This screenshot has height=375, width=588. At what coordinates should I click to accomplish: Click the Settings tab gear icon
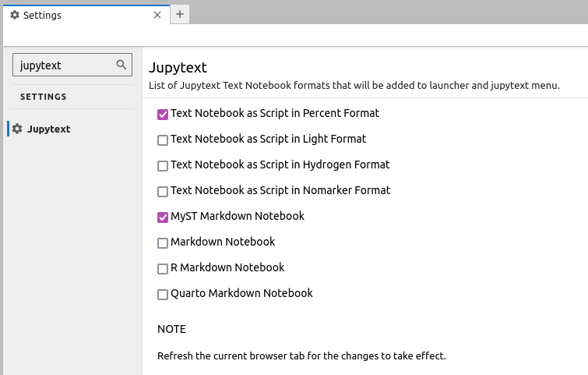(x=15, y=15)
